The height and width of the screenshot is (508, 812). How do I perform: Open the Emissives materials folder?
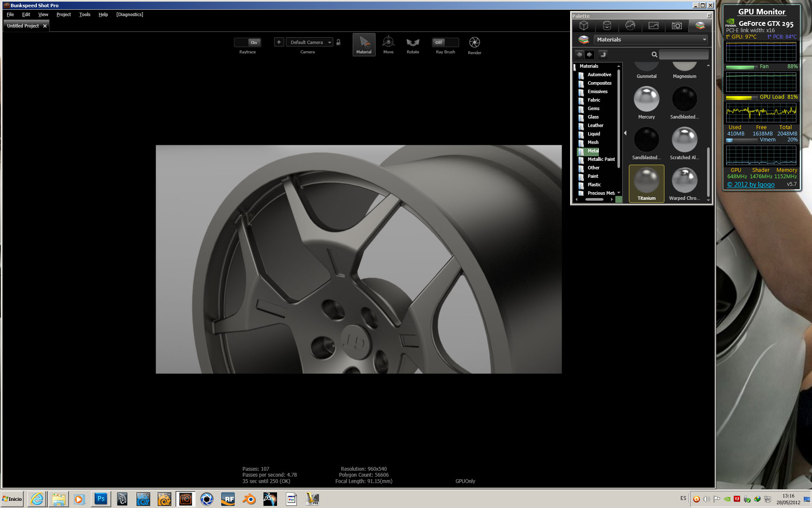click(x=597, y=92)
